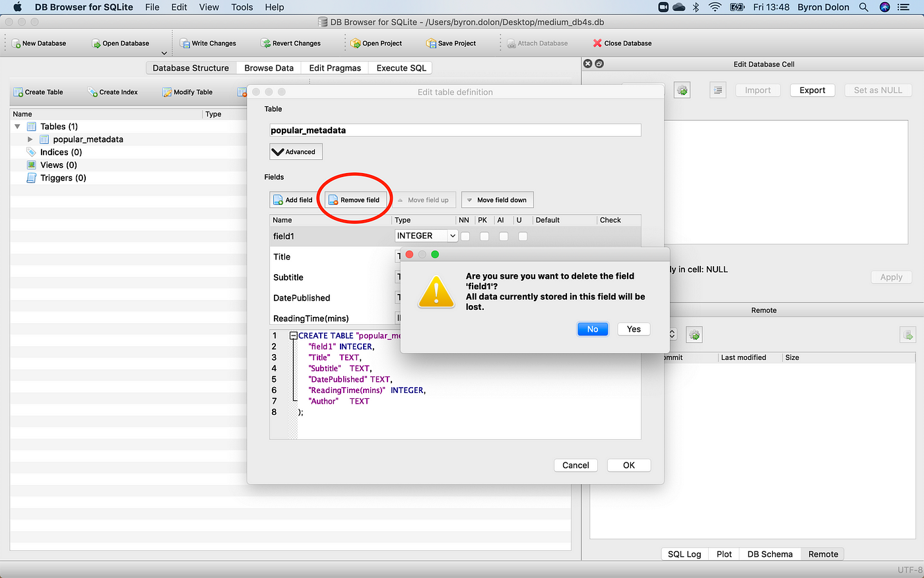Switch to the Edit Pragmas tab
The height and width of the screenshot is (578, 924).
point(335,68)
